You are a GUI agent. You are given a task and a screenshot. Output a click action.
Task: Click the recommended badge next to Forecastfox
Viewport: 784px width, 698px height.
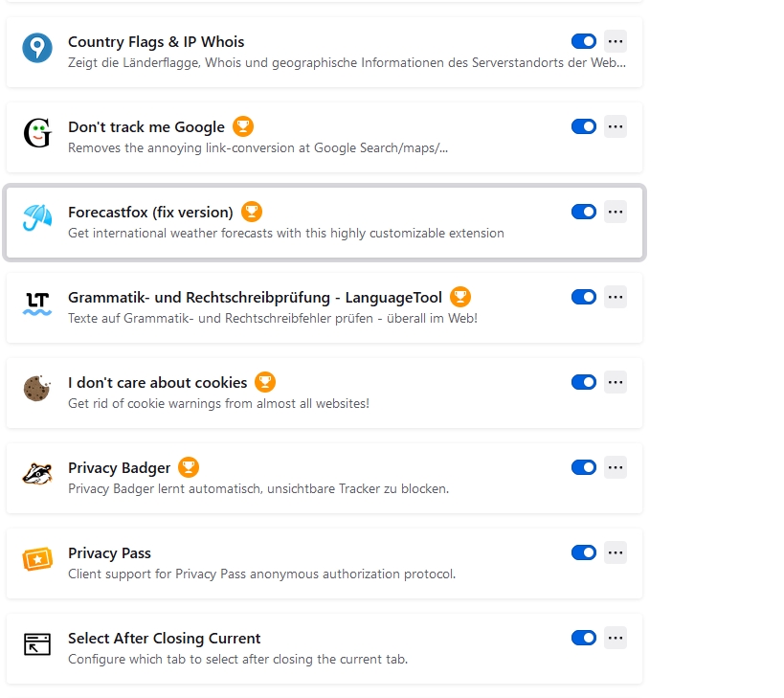click(x=252, y=212)
